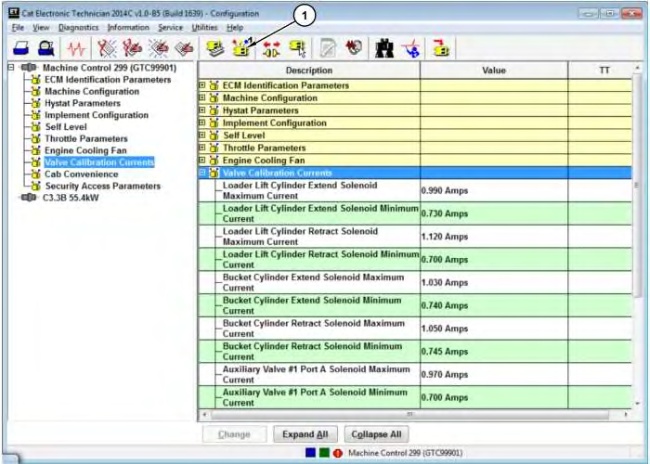Viewport: 650px width, 464px height.
Task: Click the red and blue graph icon
Action: click(x=411, y=49)
